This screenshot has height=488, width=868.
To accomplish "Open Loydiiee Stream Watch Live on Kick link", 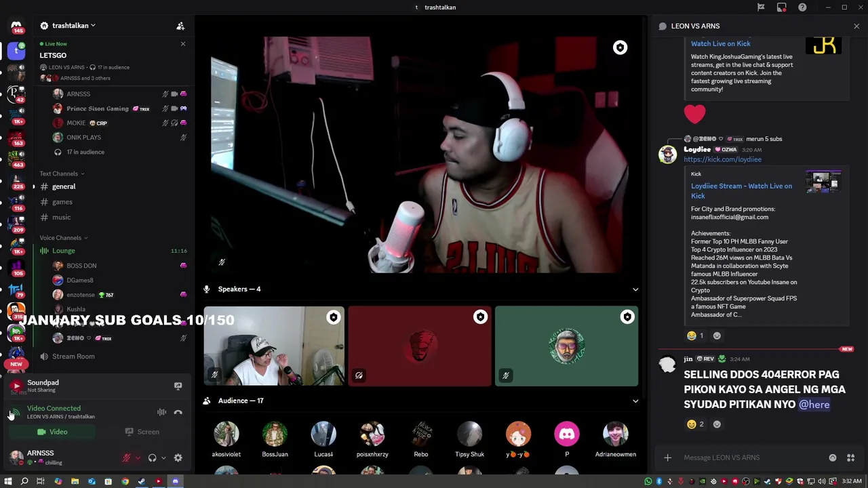I will click(x=741, y=191).
